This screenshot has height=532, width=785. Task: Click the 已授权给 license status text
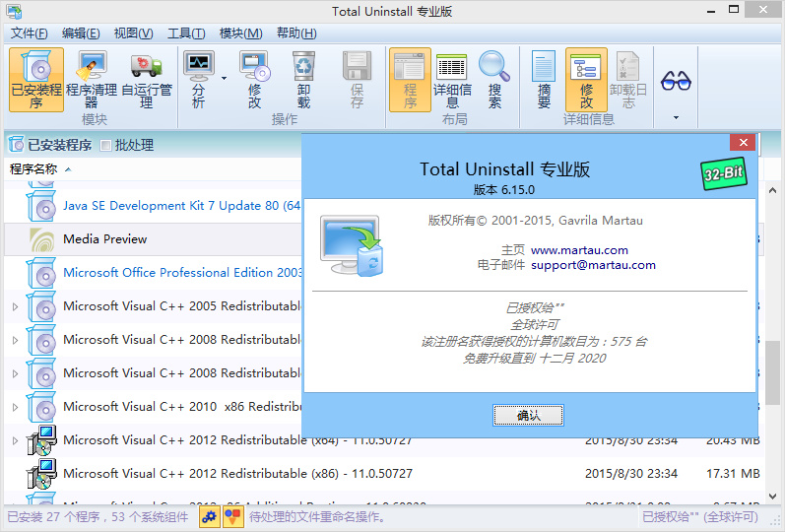point(700,516)
